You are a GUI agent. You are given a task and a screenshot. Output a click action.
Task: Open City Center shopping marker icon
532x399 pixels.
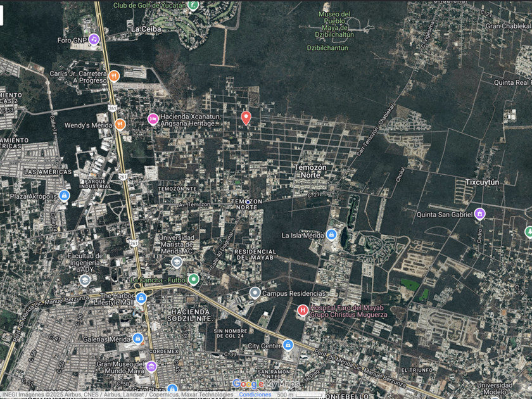coord(288,345)
